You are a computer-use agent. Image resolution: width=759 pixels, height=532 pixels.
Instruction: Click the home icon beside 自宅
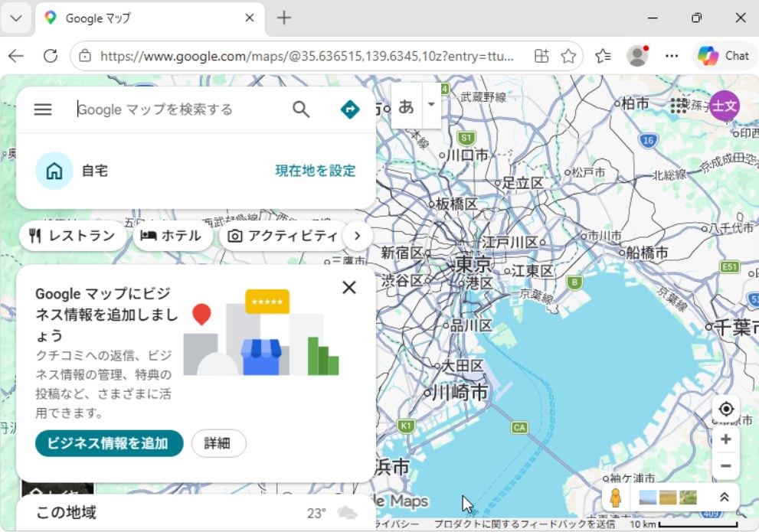pyautogui.click(x=54, y=171)
